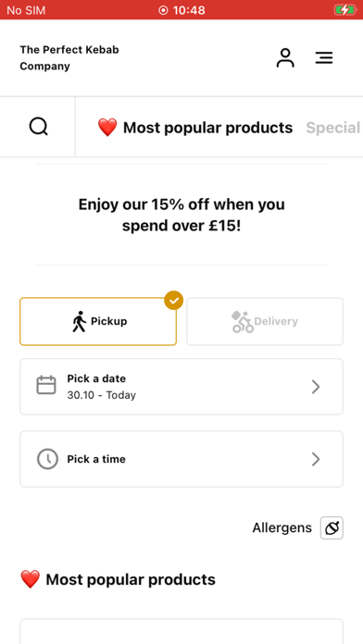Tap the walking person Pickup icon
The height and width of the screenshot is (644, 363).
coord(79,322)
